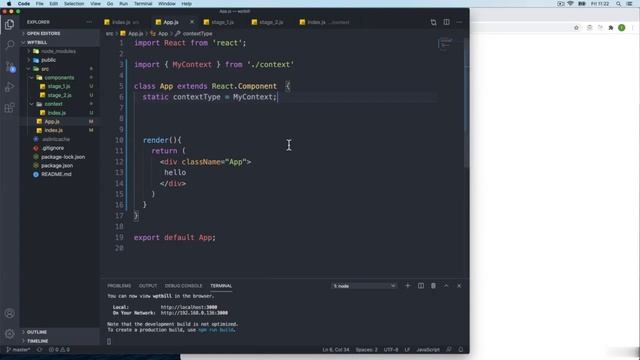This screenshot has height=360, width=640.
Task: Click the feedback icon in status bar
Action: (x=449, y=349)
